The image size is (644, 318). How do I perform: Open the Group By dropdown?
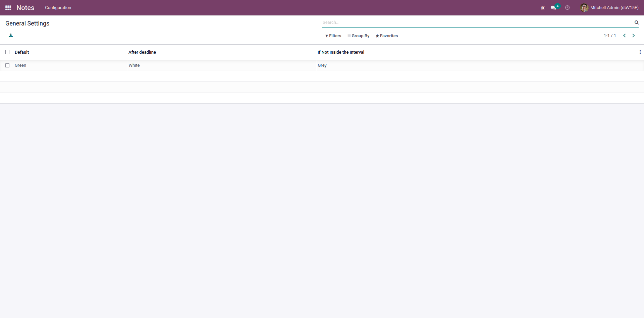358,36
